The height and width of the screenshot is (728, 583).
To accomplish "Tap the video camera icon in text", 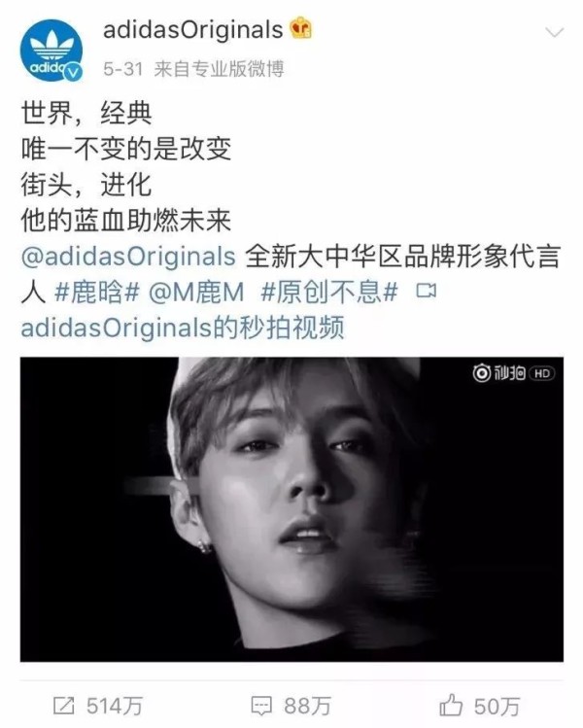I will click(x=427, y=292).
